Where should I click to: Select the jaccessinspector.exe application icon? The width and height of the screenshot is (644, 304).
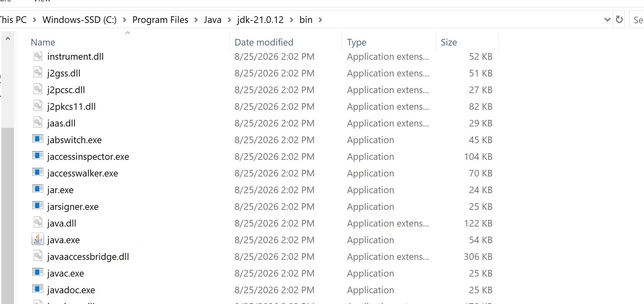[x=38, y=156]
